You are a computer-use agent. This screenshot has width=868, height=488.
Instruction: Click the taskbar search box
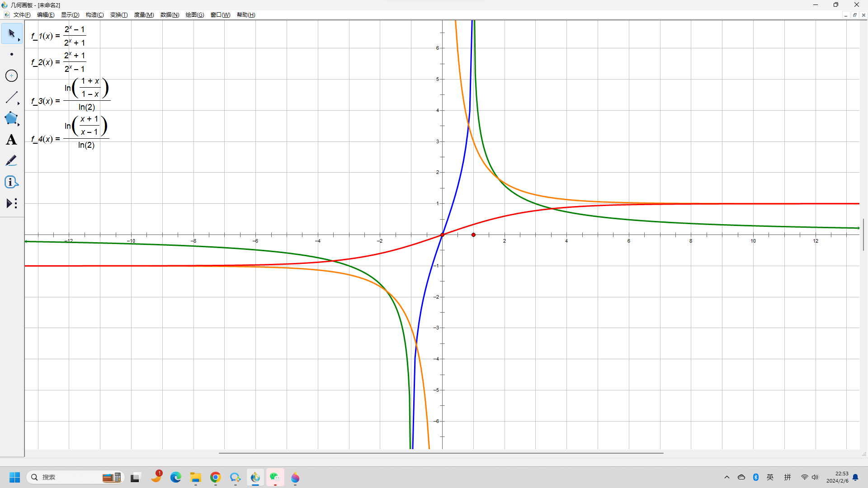coord(75,477)
